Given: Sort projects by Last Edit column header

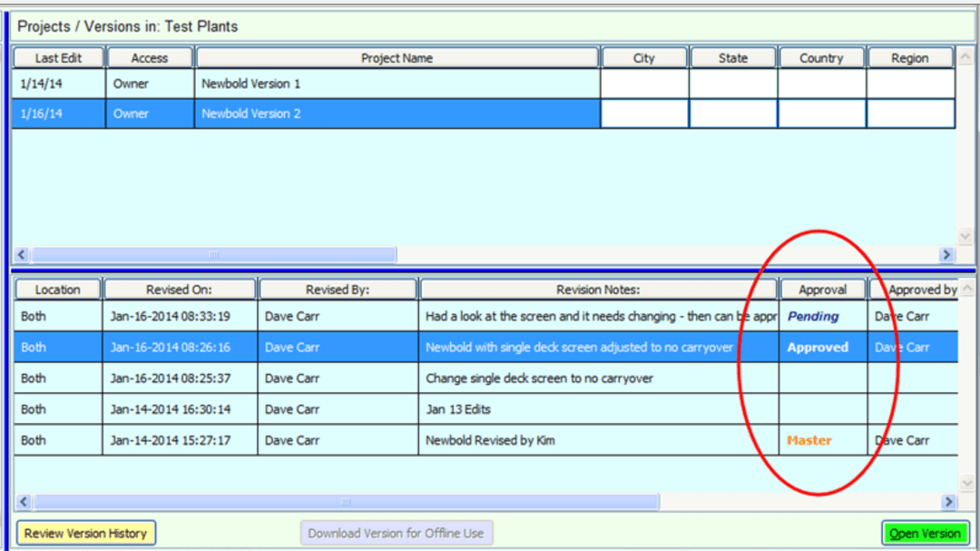Looking at the screenshot, I should (x=58, y=58).
